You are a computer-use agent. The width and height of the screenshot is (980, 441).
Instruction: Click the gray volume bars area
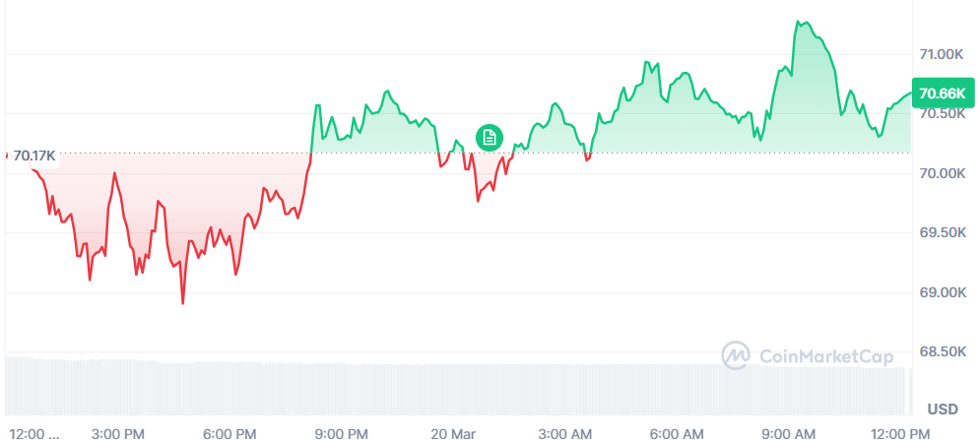[453, 388]
